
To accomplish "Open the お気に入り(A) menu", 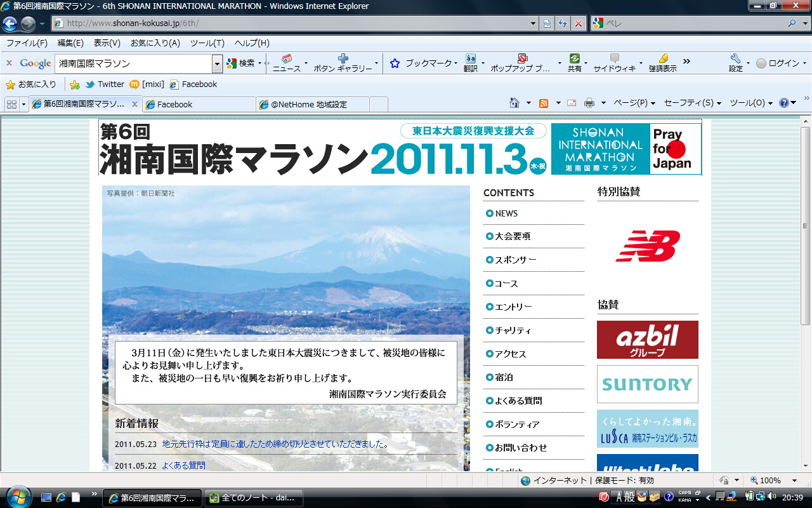I will point(155,43).
